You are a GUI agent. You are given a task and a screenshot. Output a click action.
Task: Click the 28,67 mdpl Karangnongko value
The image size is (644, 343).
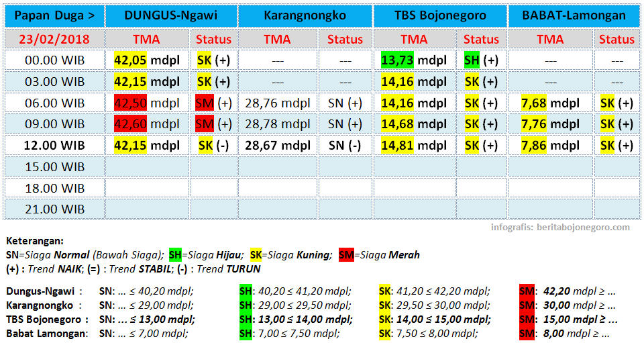(278, 146)
